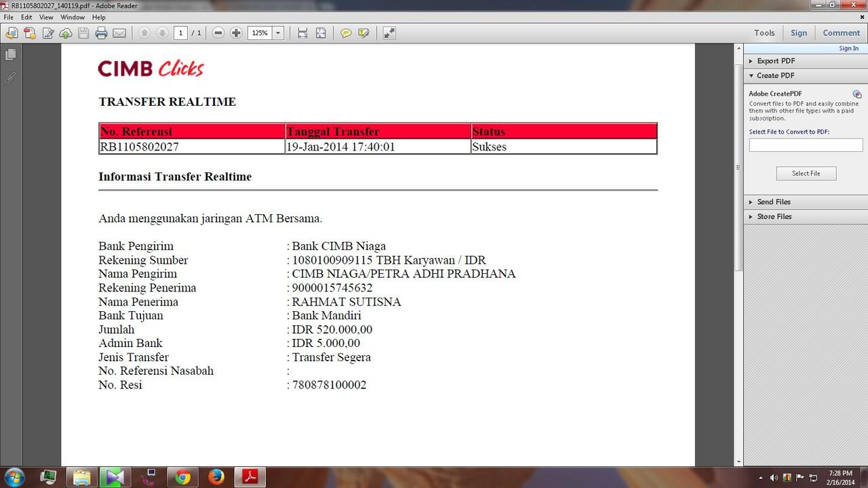This screenshot has height=488, width=868.
Task: Click the Sign In link
Action: (848, 48)
